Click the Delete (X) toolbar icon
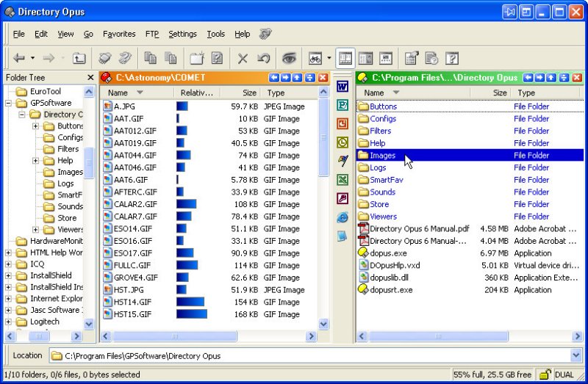 click(243, 58)
